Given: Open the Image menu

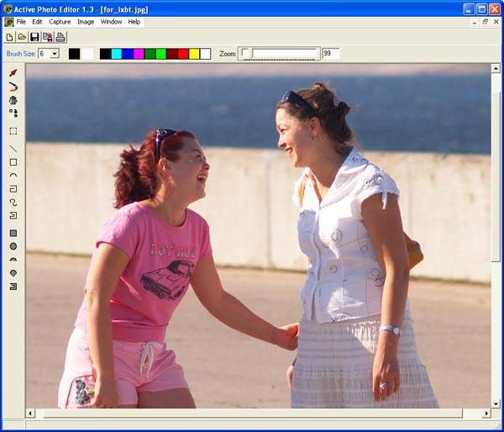Looking at the screenshot, I should (x=86, y=22).
